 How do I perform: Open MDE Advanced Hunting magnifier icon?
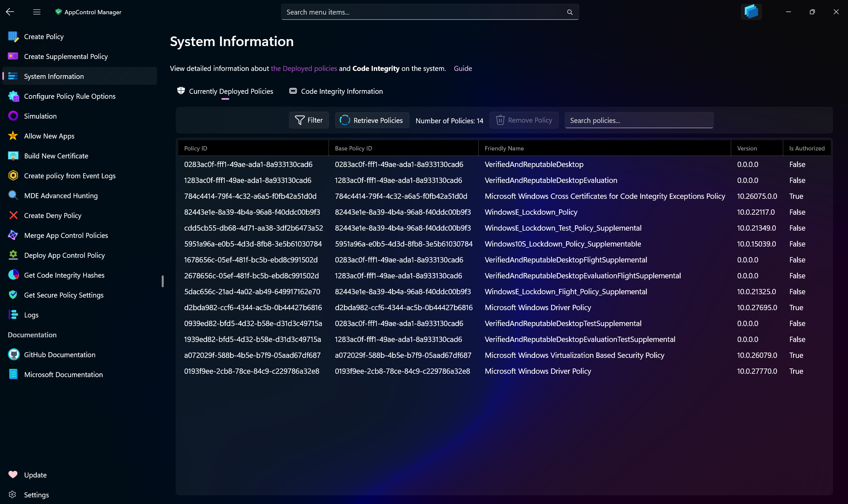click(x=13, y=196)
